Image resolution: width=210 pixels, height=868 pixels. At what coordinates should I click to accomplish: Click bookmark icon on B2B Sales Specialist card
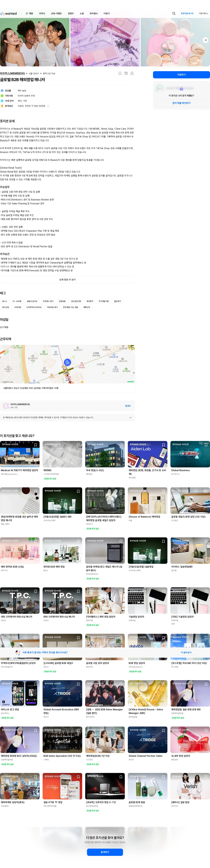78,730
